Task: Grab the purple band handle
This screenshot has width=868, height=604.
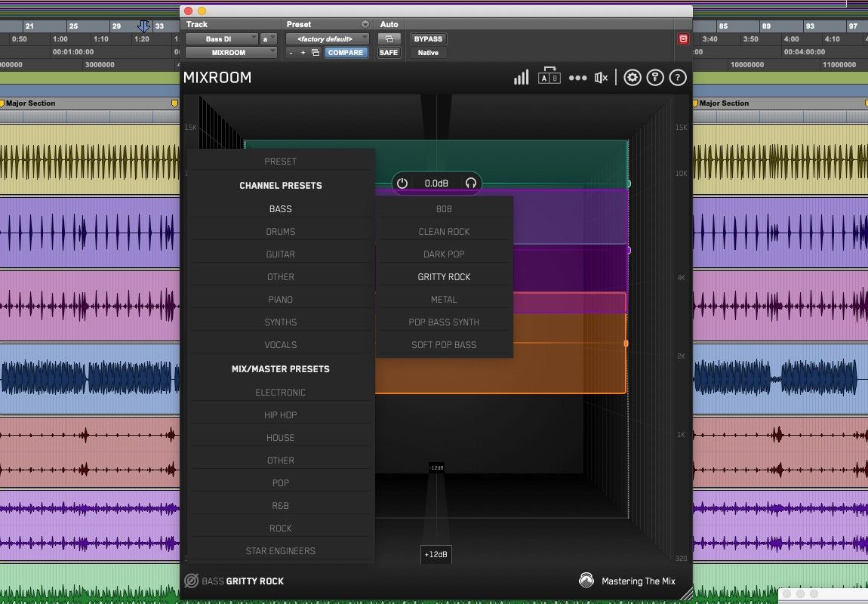Action: 628,250
